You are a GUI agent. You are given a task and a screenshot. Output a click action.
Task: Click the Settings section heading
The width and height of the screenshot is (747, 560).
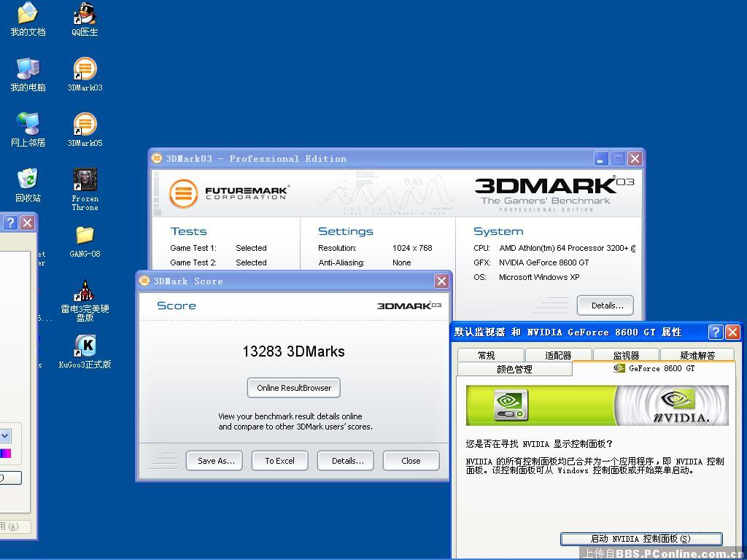pos(346,231)
